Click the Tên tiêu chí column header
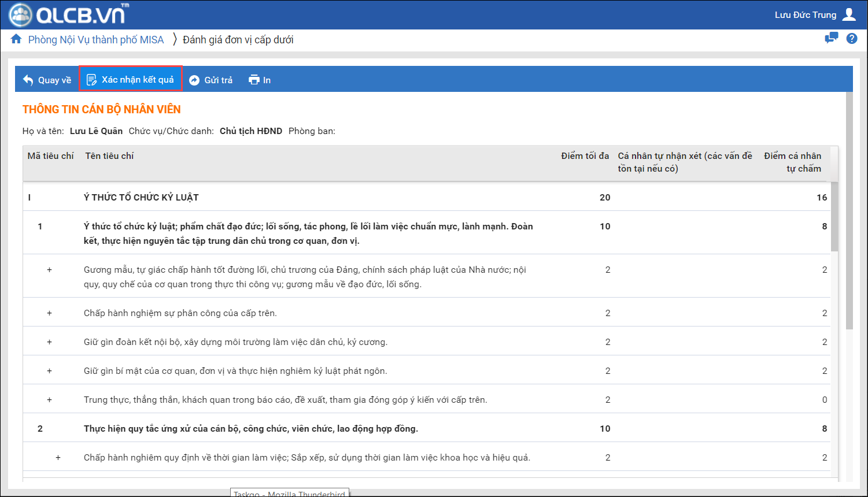Image resolution: width=868 pixels, height=497 pixels. [x=109, y=156]
